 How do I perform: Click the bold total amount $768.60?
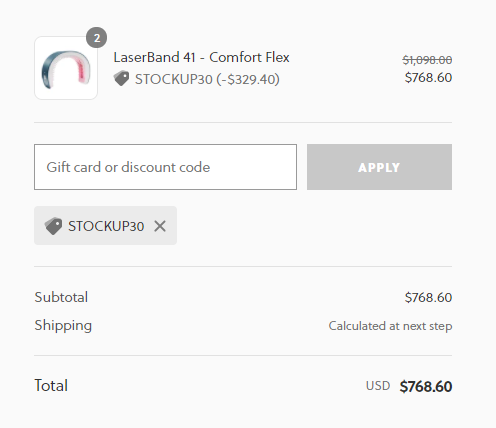coord(426,386)
